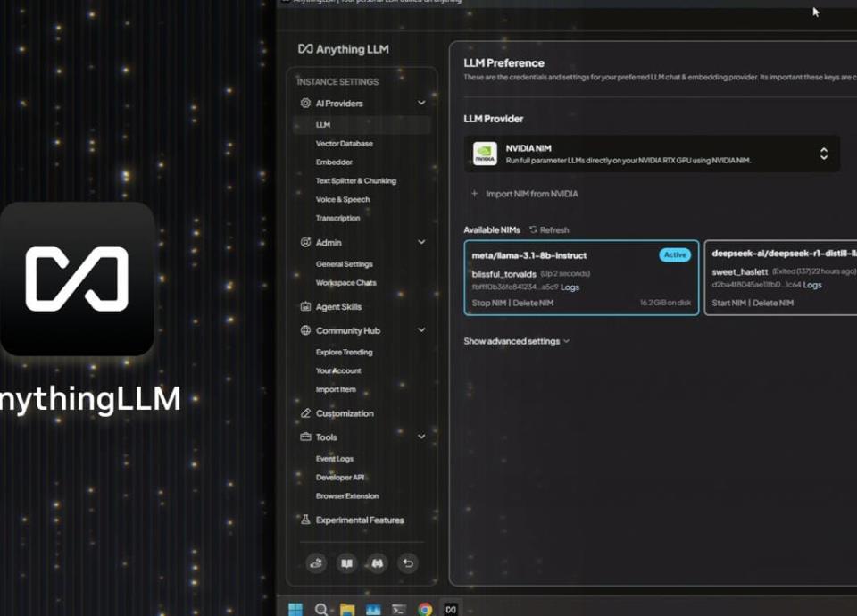The image size is (857, 616).
Task: Open the Discord icon in the sidebar footer
Action: tap(377, 563)
